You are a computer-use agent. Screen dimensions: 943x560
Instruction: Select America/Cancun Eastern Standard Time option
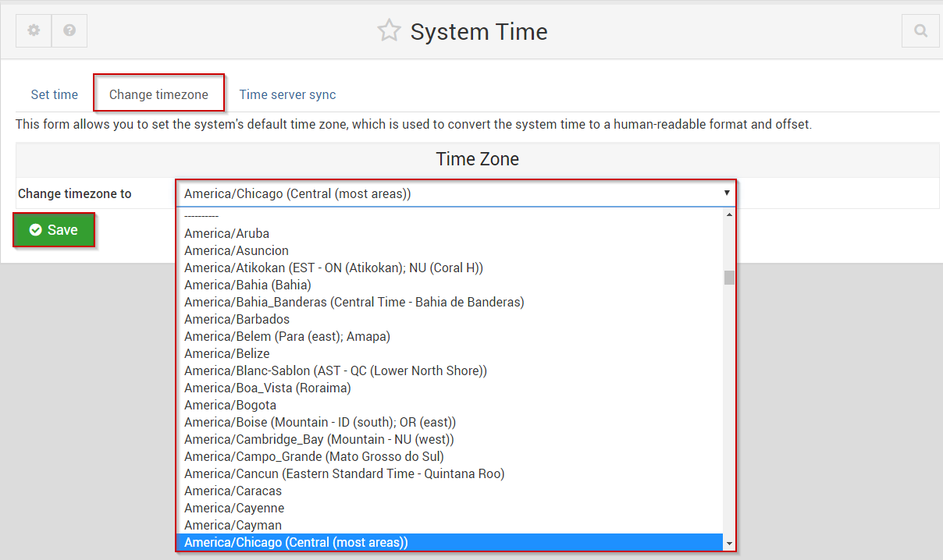pyautogui.click(x=450, y=473)
